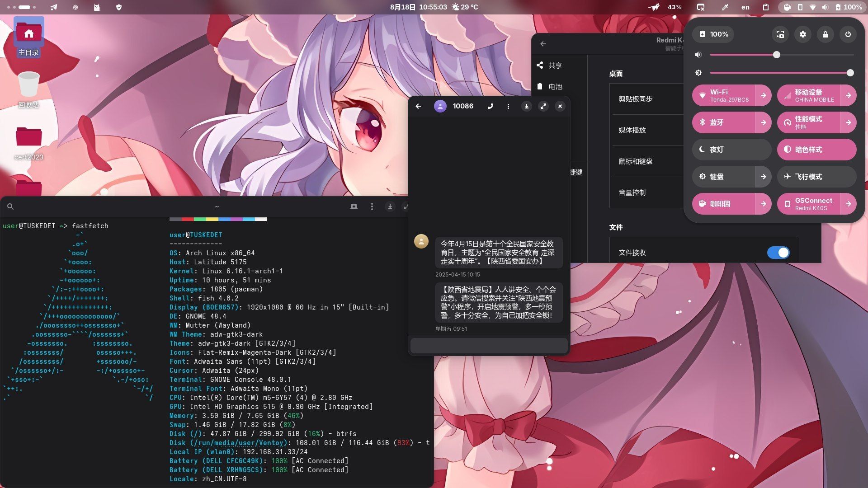The width and height of the screenshot is (868, 488).
Task: Click the power icon in quick settings
Action: pyautogui.click(x=848, y=34)
